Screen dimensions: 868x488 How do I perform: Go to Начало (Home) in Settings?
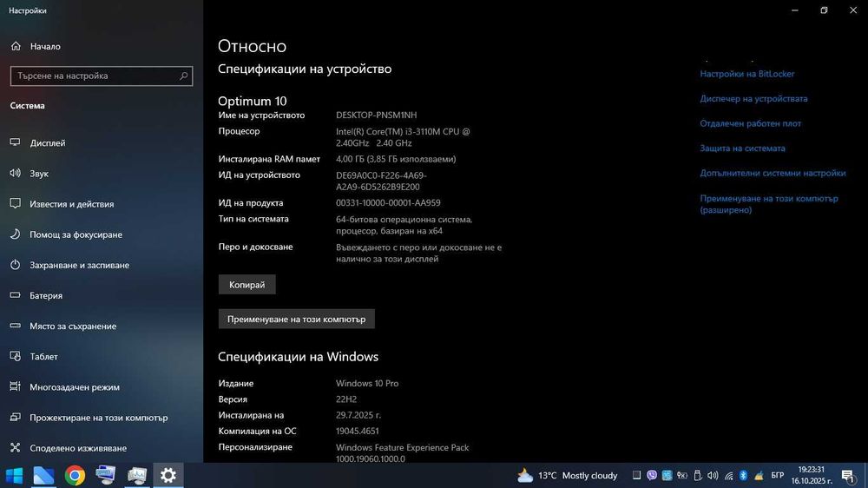pyautogui.click(x=36, y=47)
